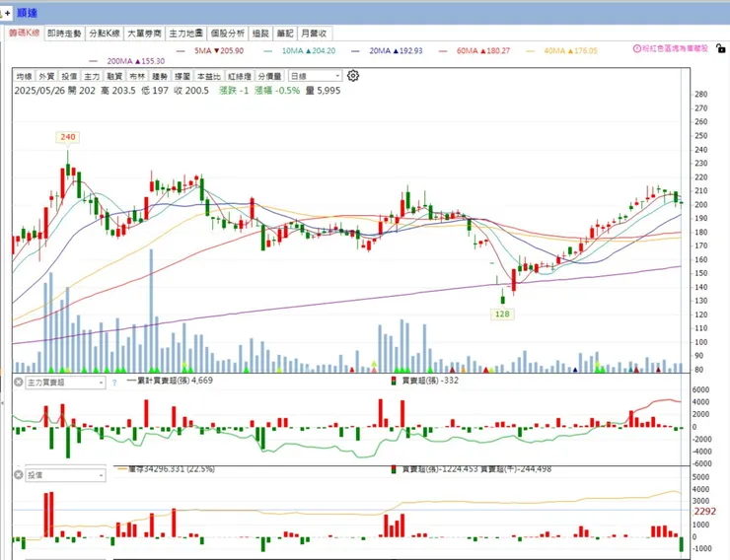Image resolution: width=730 pixels, height=560 pixels.
Task: Click the 60MA 180.27 legend entry
Action: [x=474, y=50]
